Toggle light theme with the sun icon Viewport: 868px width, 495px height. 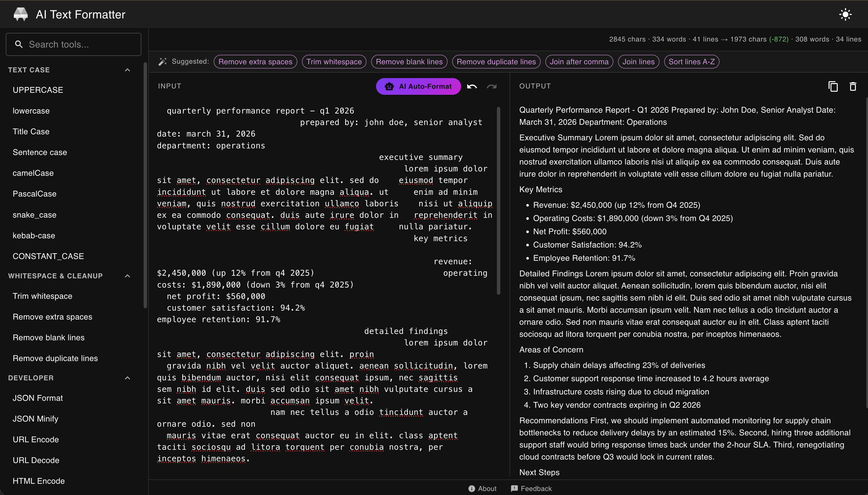tap(845, 15)
